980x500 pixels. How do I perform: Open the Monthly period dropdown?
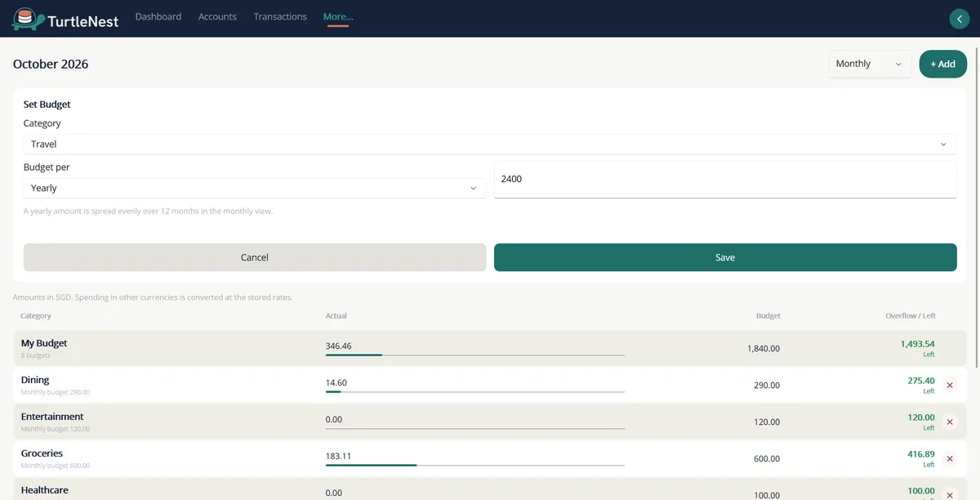pos(870,64)
